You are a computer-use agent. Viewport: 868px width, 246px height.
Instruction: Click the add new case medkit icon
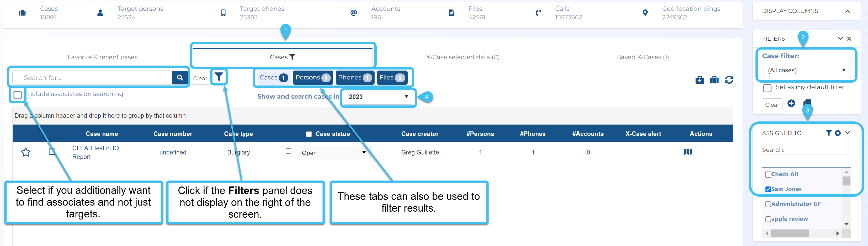[700, 80]
